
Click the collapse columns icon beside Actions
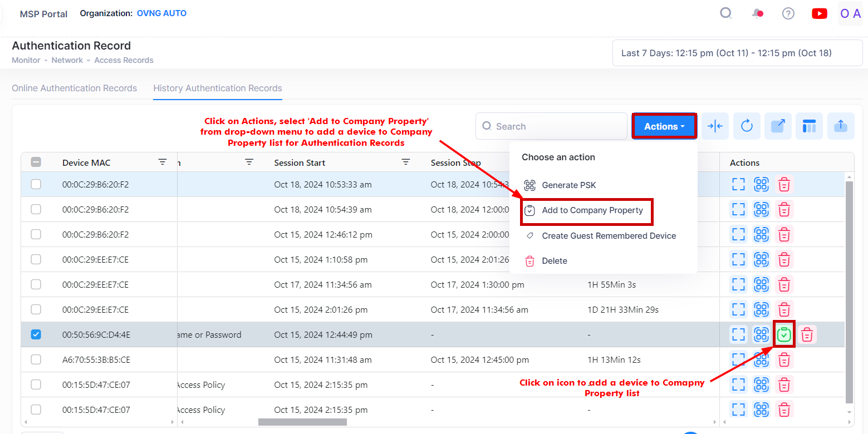[715, 126]
